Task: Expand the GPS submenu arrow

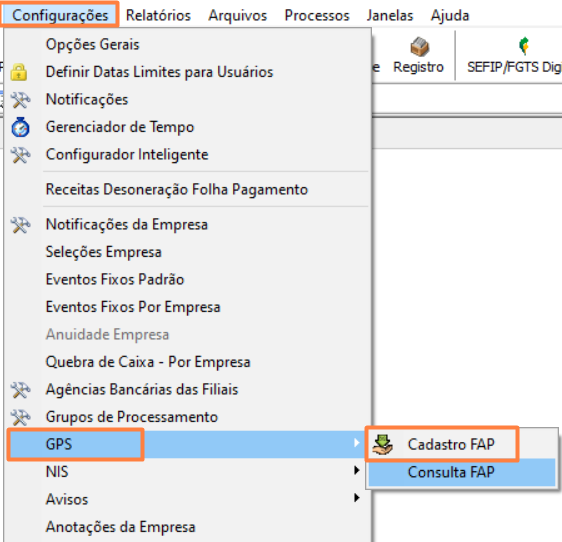Action: coord(356,443)
